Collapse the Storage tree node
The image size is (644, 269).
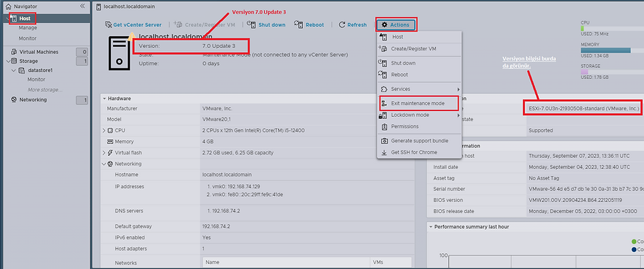8,61
